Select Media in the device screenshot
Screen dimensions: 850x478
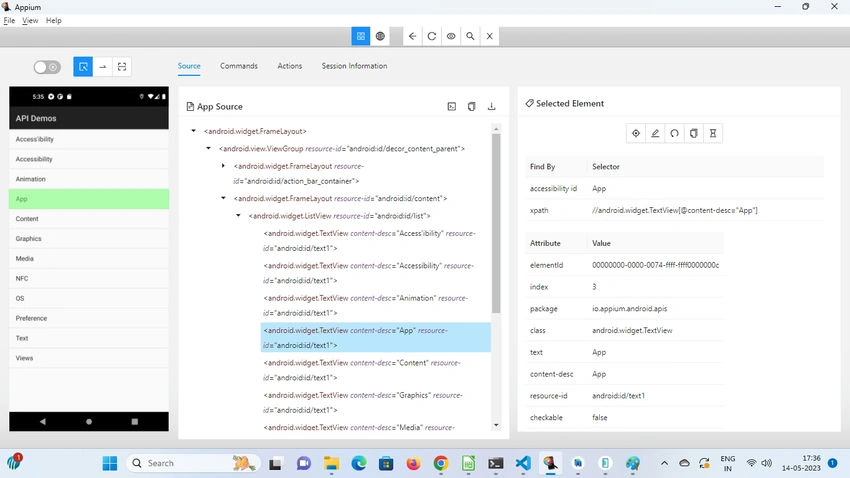pyautogui.click(x=89, y=259)
